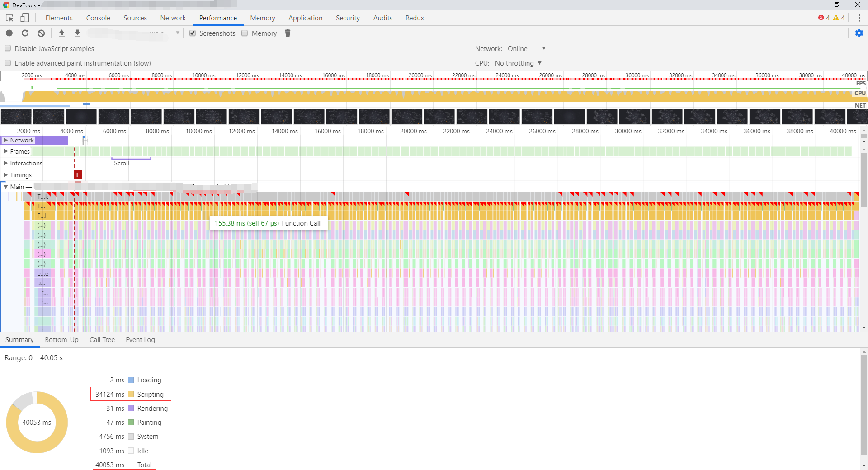Toggle the device toolbar icon
This screenshot has height=470, width=868.
[25, 18]
